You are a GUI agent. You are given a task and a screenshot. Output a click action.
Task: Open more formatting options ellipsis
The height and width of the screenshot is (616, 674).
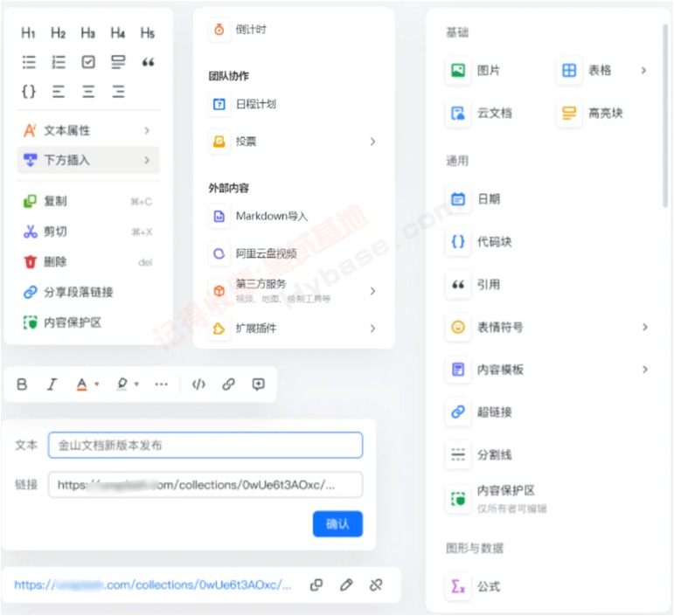pos(161,384)
